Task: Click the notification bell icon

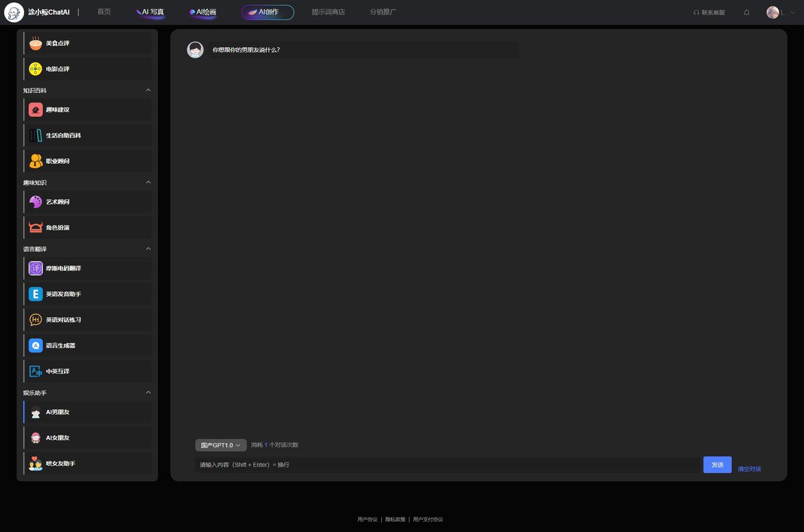Action: [746, 13]
